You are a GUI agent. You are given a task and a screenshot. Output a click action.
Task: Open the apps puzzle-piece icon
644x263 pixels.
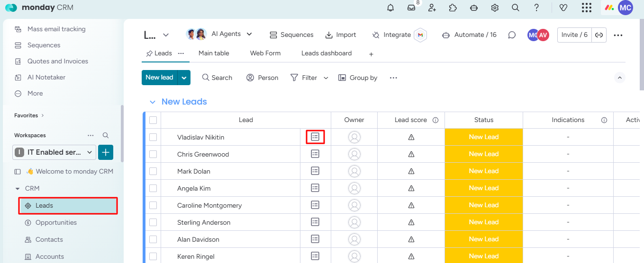(453, 8)
